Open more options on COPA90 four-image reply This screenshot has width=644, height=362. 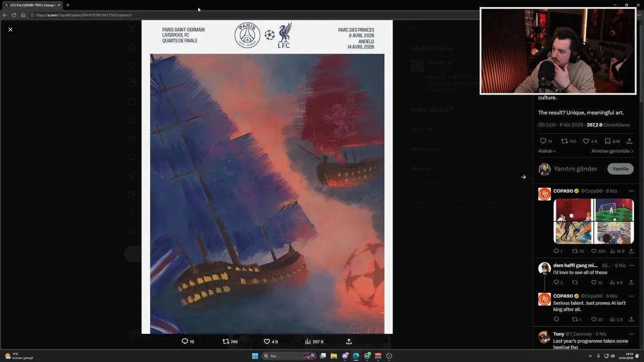[x=631, y=191]
